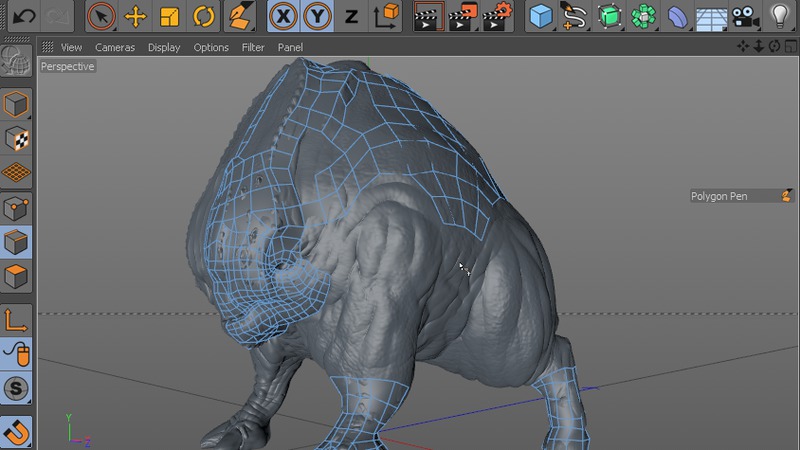Add a light with the bulb icon
This screenshot has width=800, height=450.
(778, 16)
